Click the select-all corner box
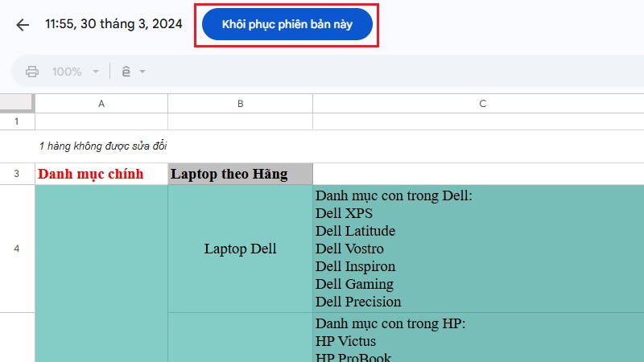644x362 pixels. [x=17, y=103]
